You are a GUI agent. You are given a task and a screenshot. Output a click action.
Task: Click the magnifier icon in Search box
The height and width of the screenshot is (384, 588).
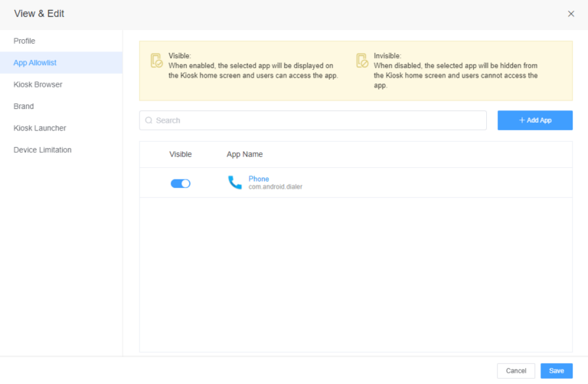click(x=149, y=120)
